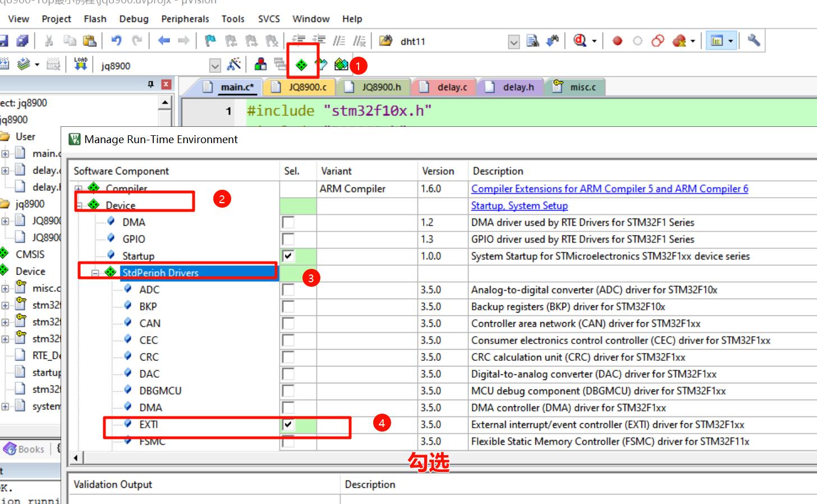Collapse the StdPeriph Drivers node

[x=95, y=273]
